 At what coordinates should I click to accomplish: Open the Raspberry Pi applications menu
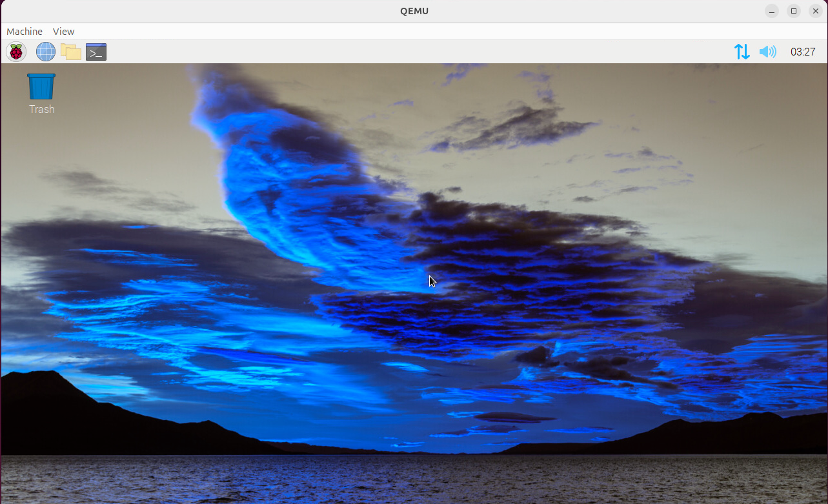coord(16,52)
